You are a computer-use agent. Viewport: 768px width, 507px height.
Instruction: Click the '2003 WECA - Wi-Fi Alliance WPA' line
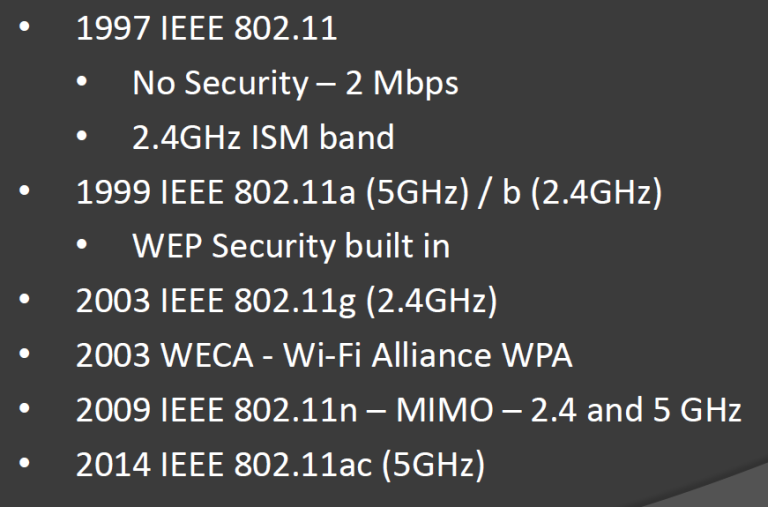[x=324, y=355]
